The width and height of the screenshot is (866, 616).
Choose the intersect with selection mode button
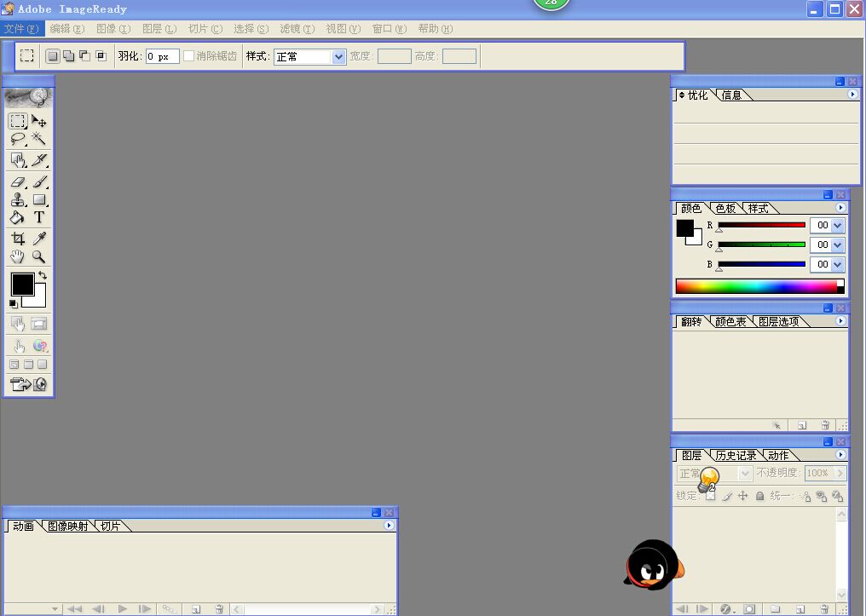tap(101, 55)
